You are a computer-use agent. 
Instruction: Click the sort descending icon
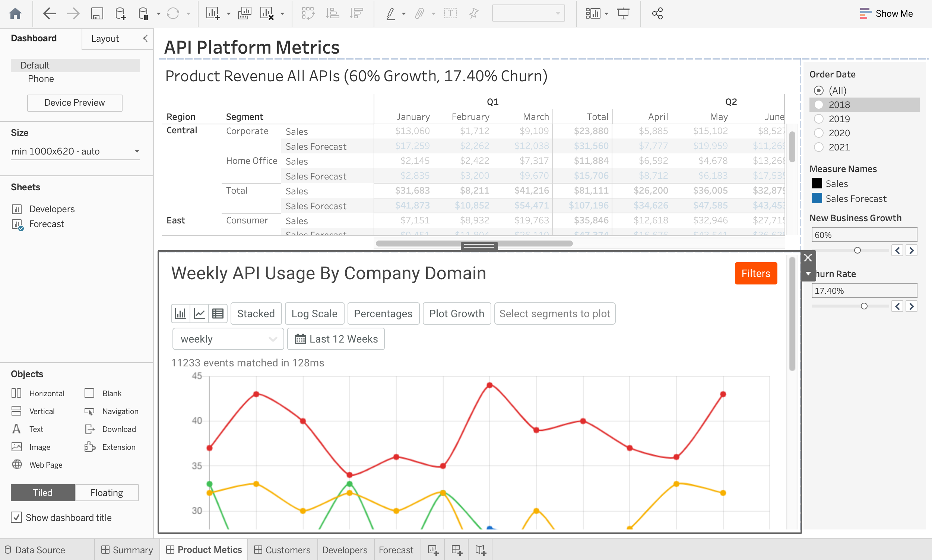[x=356, y=13]
